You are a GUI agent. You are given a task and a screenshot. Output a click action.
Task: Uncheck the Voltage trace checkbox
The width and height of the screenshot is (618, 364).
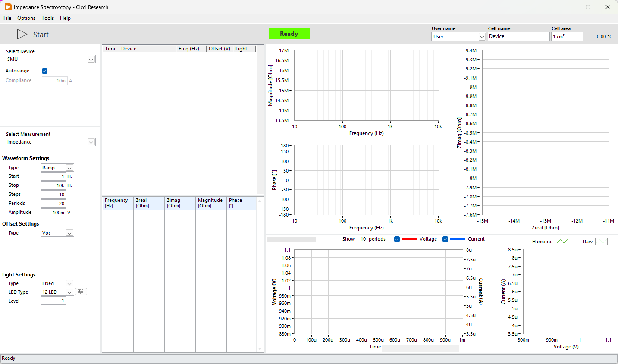pos(397,239)
